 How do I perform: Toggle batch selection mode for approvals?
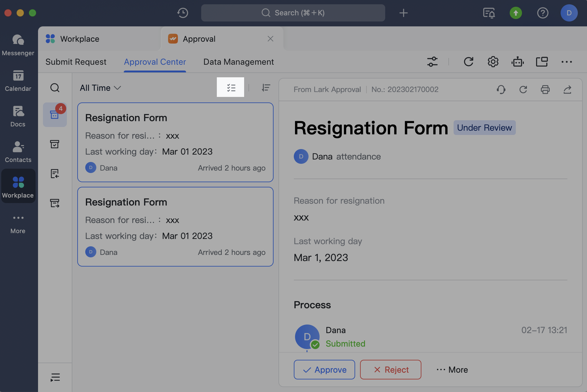[x=231, y=87]
